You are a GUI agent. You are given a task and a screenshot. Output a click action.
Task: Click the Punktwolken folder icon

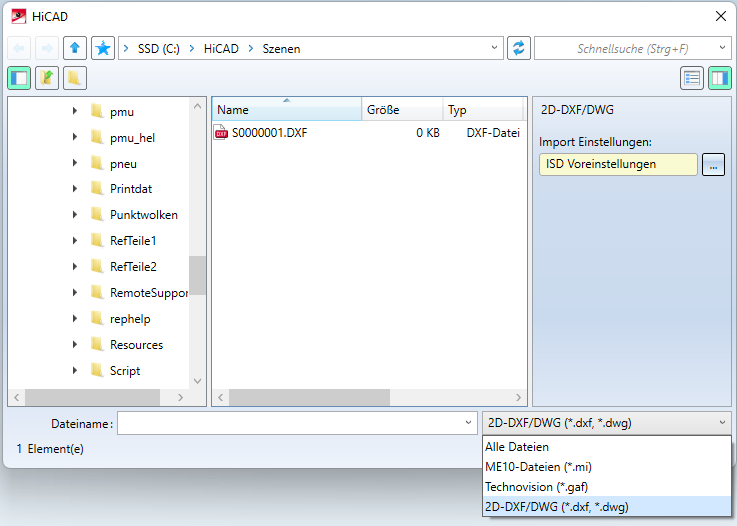[97, 214]
